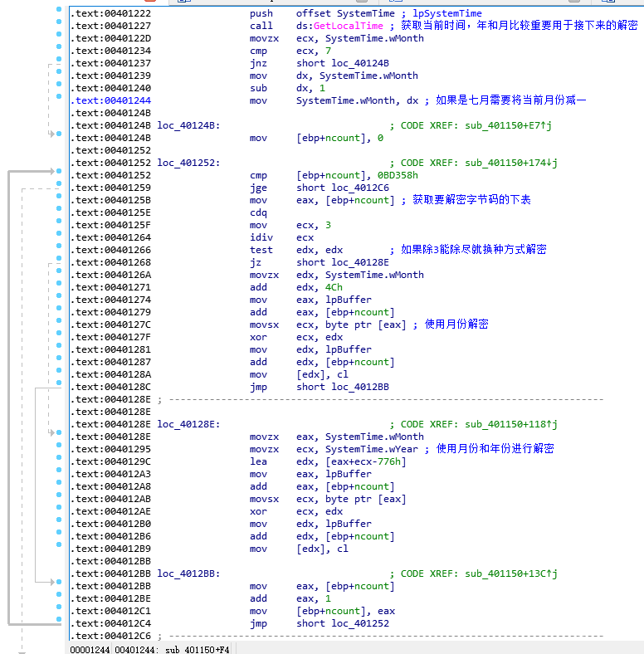
Task: Click the idiv mnemonic
Action: 261,237
